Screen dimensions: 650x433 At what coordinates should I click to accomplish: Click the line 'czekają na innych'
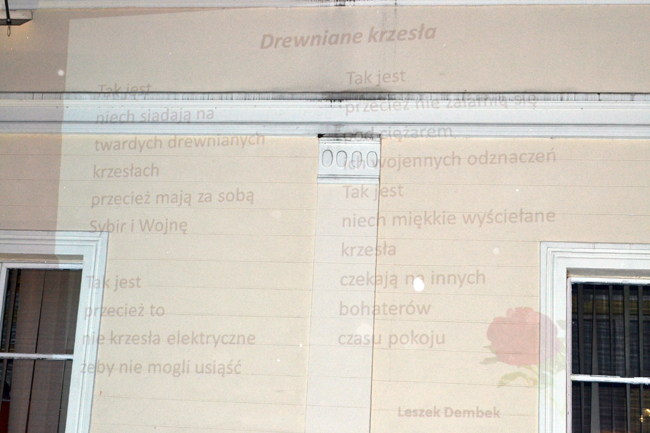[413, 278]
